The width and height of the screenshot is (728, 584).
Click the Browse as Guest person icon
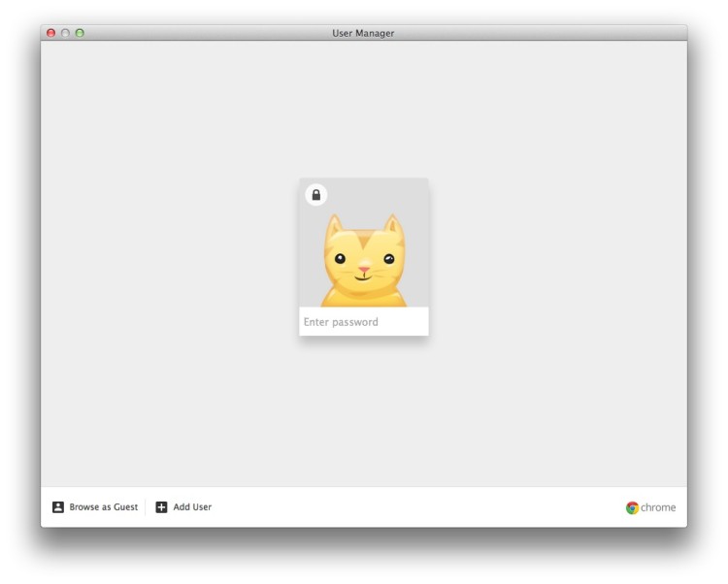pyautogui.click(x=58, y=507)
